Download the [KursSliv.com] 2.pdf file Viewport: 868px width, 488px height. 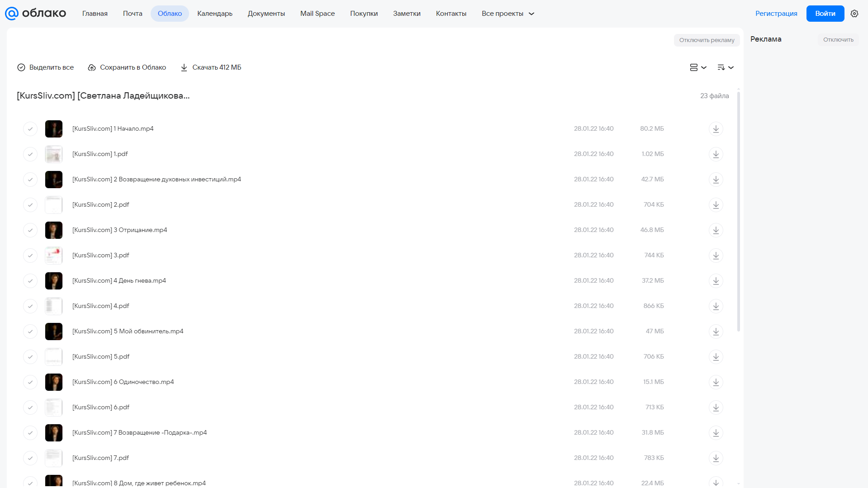[716, 205]
